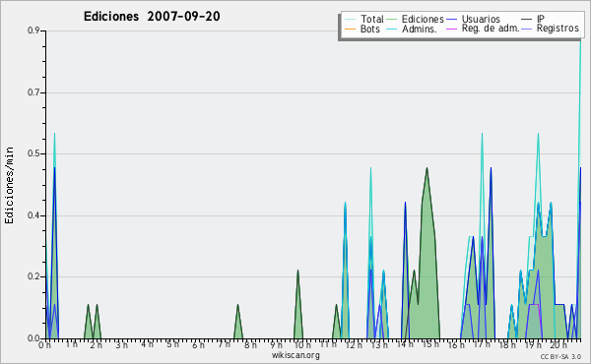The image size is (591, 364).
Task: Click the 'Total' legend label
Action: click(x=372, y=19)
